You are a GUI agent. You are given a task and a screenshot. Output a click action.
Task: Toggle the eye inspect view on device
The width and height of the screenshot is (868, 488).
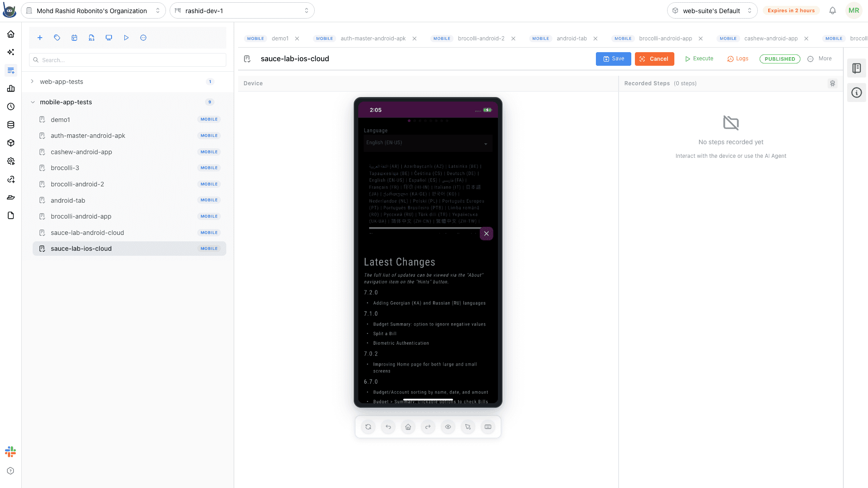pyautogui.click(x=448, y=427)
